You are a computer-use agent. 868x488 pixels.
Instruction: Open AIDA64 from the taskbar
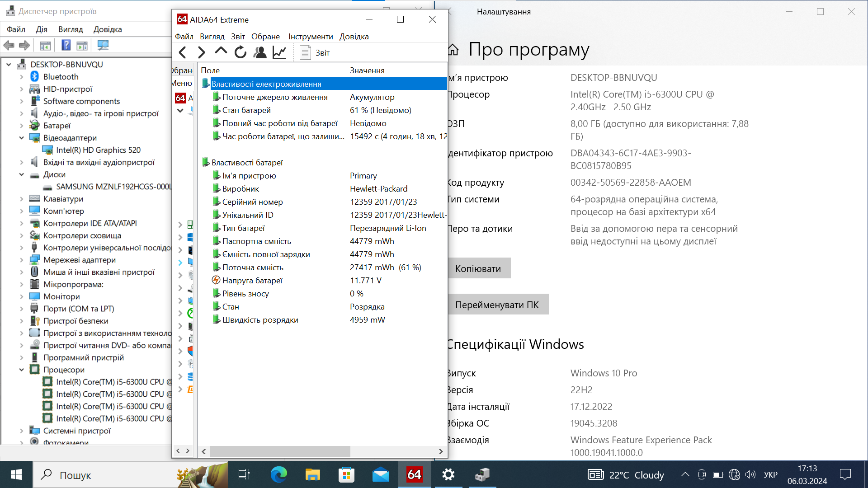pyautogui.click(x=414, y=474)
